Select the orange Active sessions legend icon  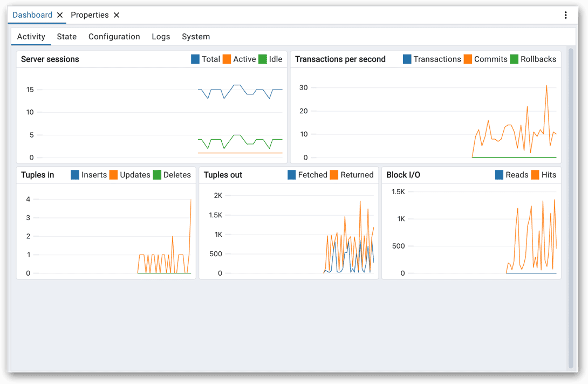226,59
